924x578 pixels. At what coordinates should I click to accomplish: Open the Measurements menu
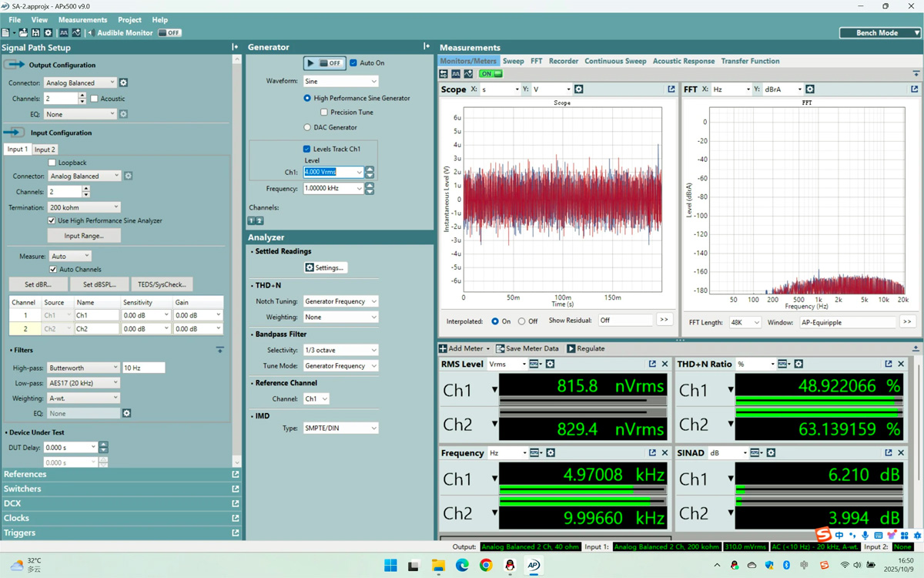82,19
